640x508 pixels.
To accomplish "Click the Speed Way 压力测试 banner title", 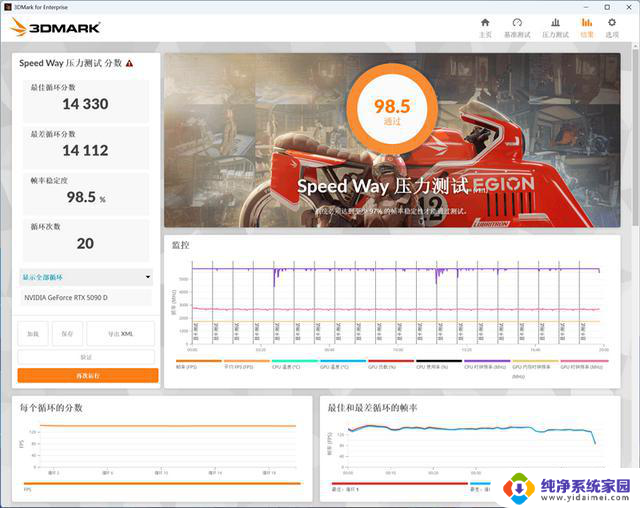I will point(383,186).
